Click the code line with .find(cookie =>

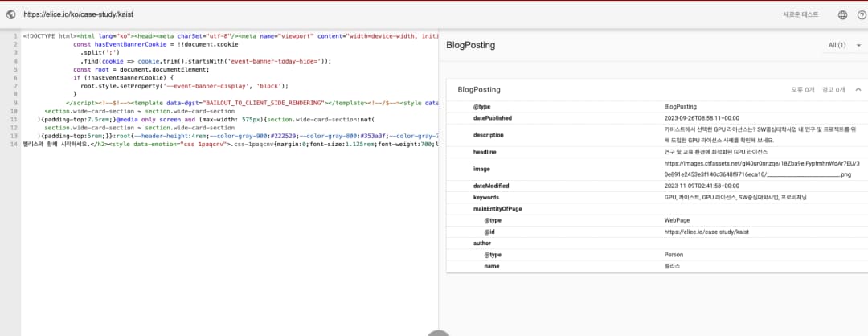[206, 61]
